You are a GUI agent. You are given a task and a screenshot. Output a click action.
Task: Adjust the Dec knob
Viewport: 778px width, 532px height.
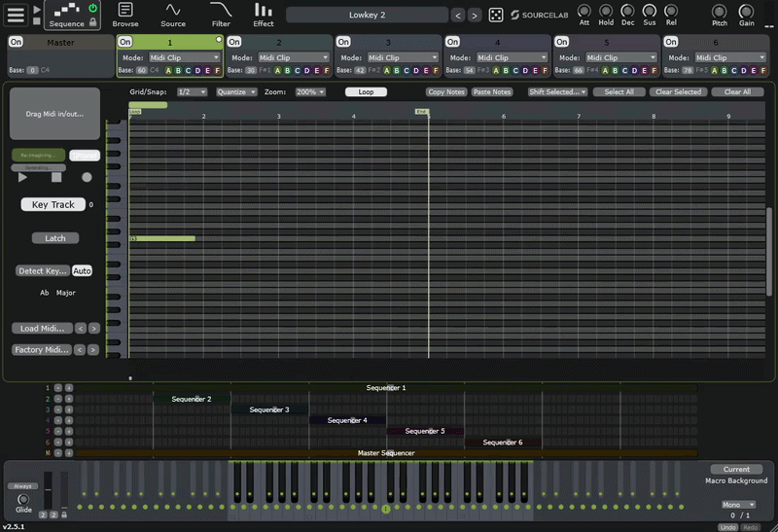coord(627,11)
